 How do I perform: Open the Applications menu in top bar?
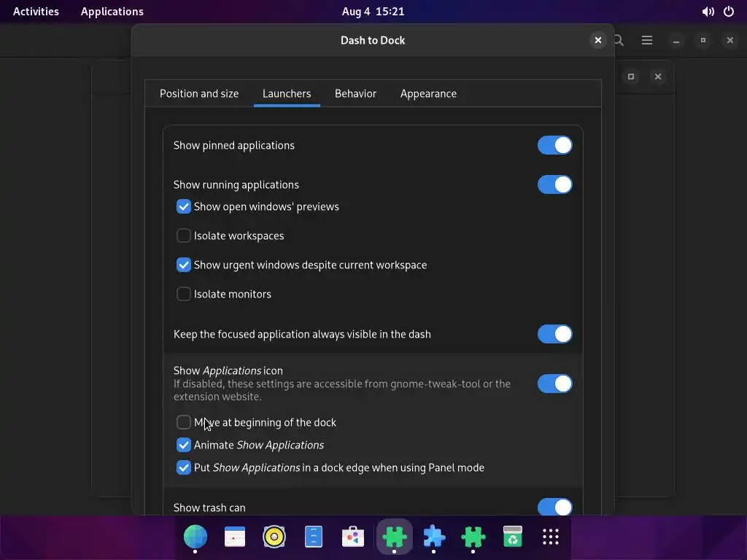(112, 12)
